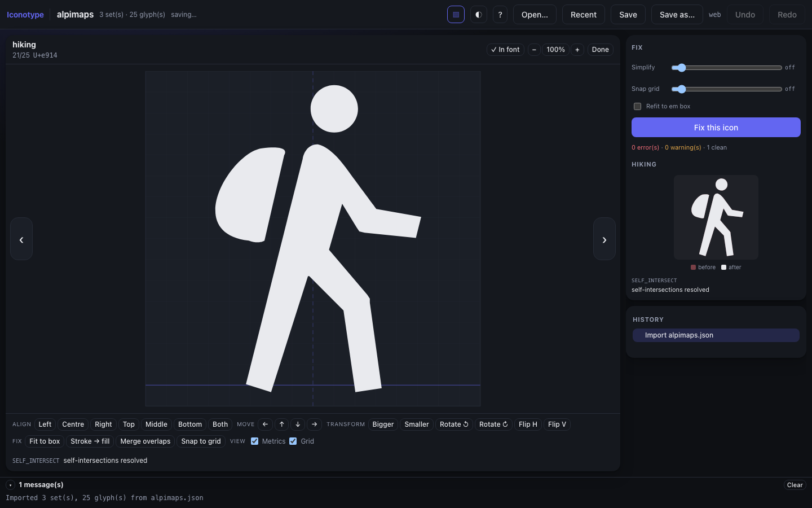Select Import alpimaps.json history entry
This screenshot has height=508, width=812.
click(x=716, y=335)
